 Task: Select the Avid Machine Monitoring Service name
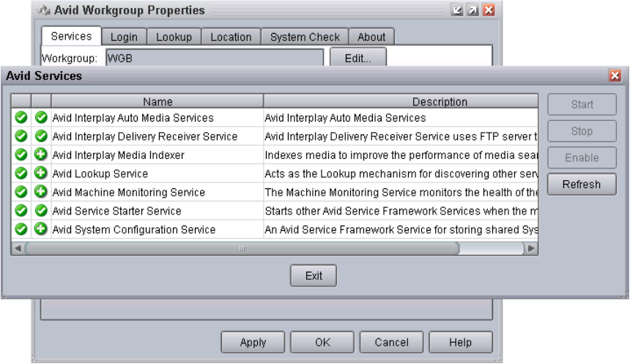pyautogui.click(x=129, y=193)
